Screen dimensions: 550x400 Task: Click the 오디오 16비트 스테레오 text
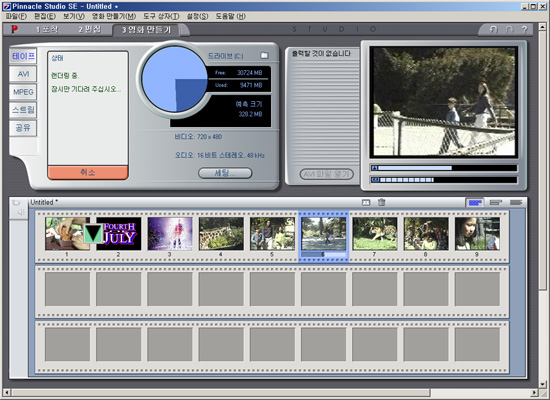coord(220,155)
